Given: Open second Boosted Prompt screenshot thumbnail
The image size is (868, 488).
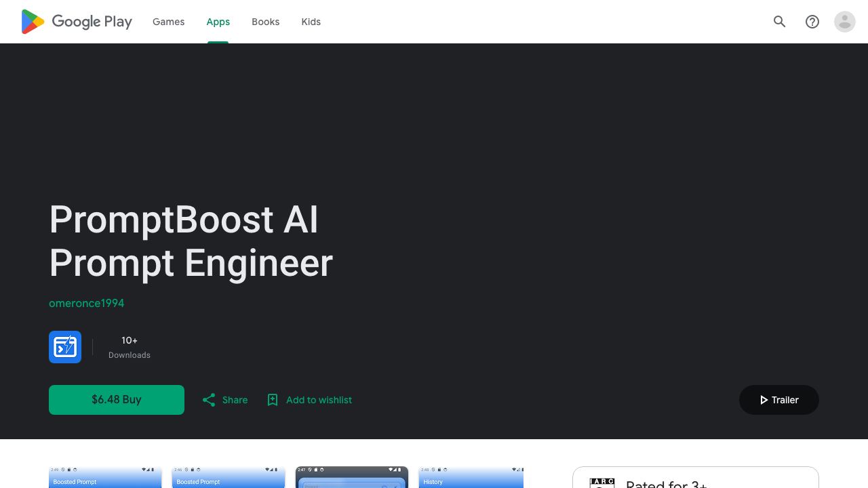Looking at the screenshot, I should coord(229,477).
